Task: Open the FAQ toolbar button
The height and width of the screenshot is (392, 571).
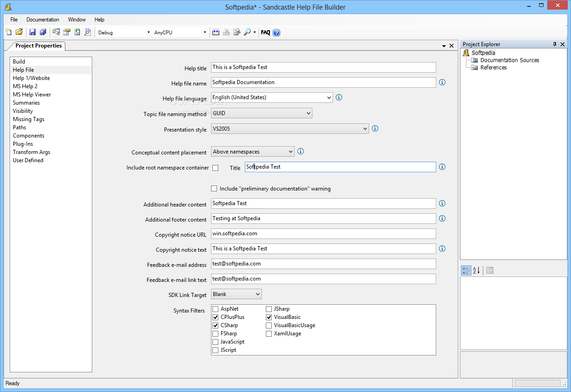Action: 265,32
